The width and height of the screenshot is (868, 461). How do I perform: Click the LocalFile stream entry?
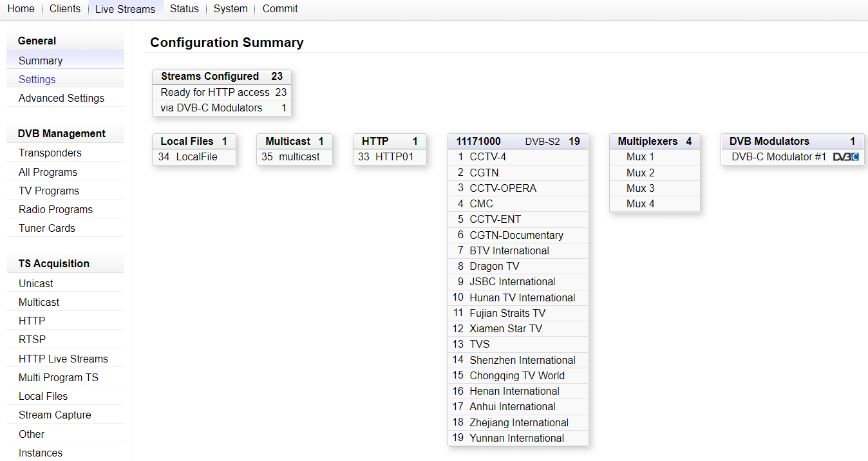click(196, 157)
